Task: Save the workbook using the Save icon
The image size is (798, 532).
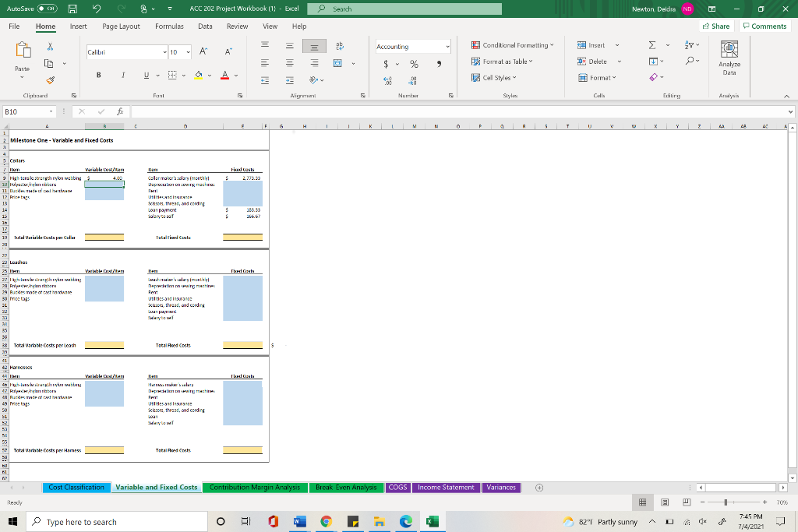Action: tap(72, 9)
